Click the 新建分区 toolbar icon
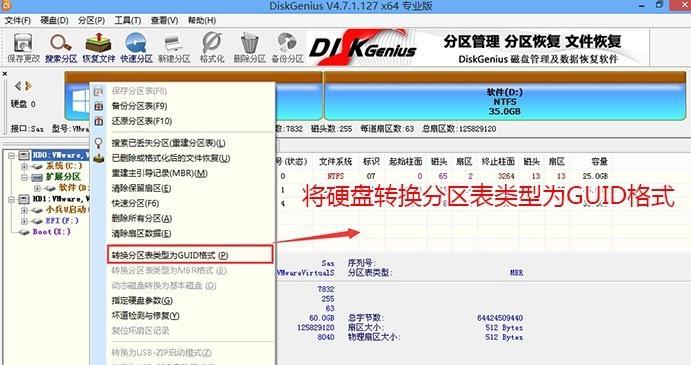Screen dimensions: 691x365 click(174, 48)
